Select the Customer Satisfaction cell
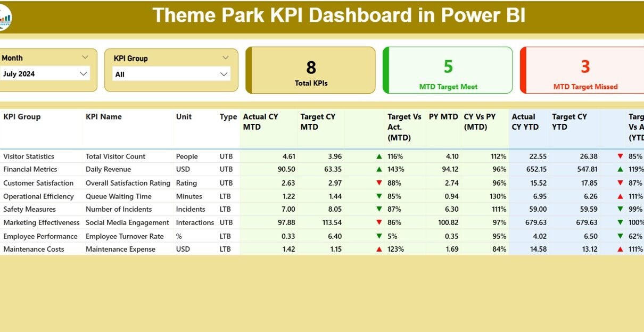Viewport: 644px width, 332px height. tap(38, 183)
